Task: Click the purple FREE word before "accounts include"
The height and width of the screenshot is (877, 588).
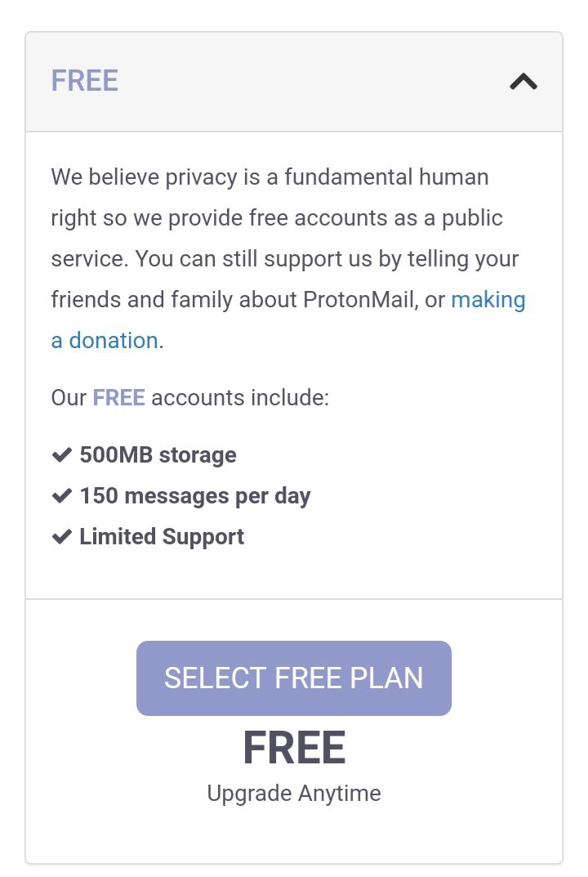Action: click(118, 398)
